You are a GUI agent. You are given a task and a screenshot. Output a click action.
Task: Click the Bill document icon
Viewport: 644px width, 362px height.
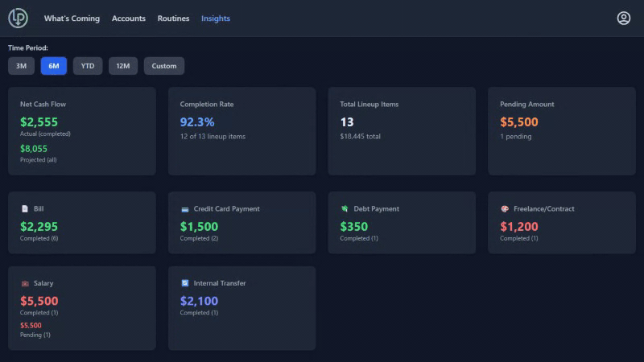(x=25, y=209)
